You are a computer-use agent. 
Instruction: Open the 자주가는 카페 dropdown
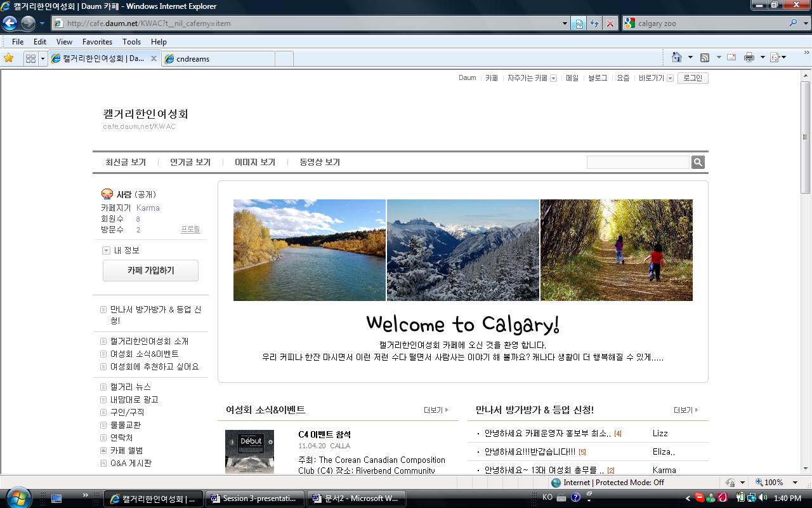pyautogui.click(x=553, y=78)
